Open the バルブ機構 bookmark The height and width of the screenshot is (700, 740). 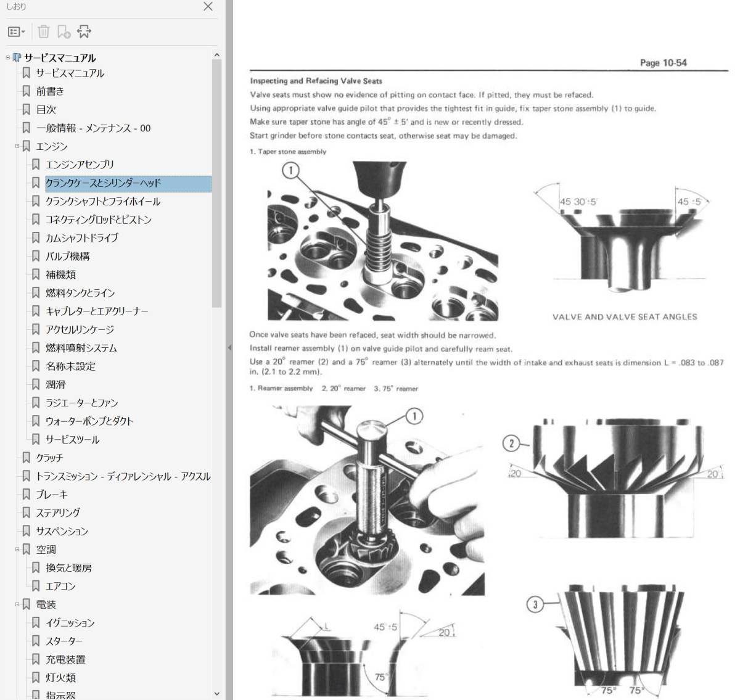pyautogui.click(x=68, y=256)
